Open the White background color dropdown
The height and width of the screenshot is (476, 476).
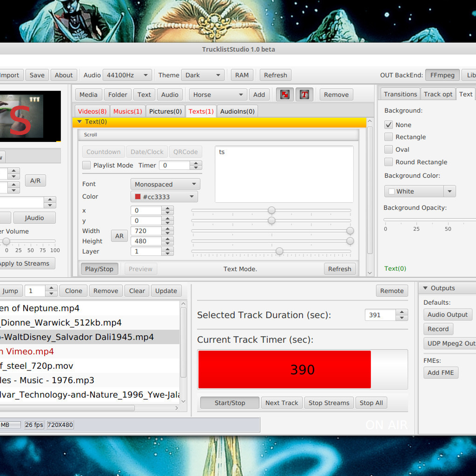pos(420,191)
